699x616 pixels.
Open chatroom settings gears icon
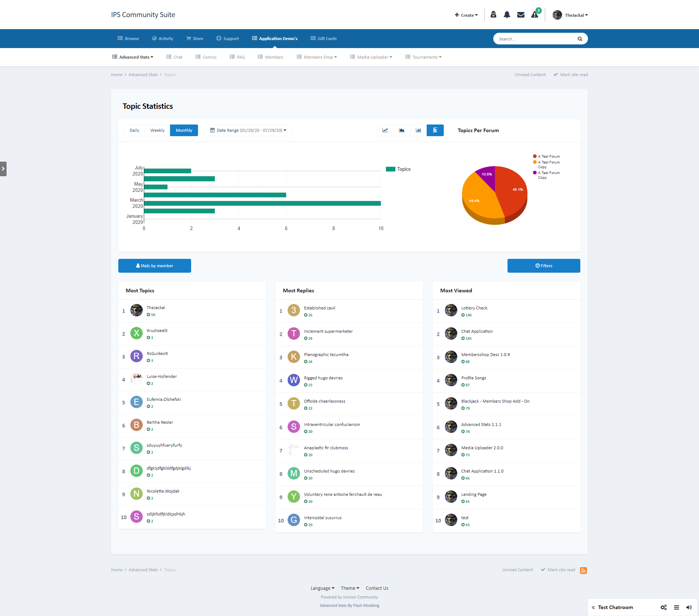(664, 607)
